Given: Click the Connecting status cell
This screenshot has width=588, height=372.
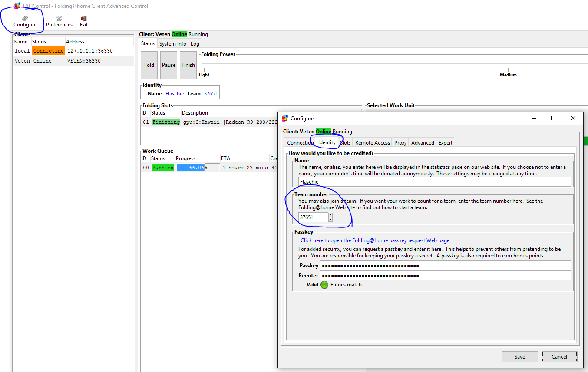Looking at the screenshot, I should tap(49, 51).
